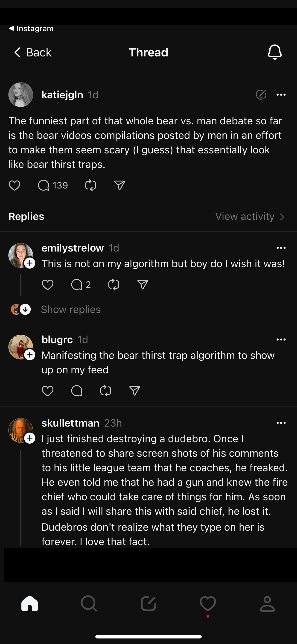Image resolution: width=297 pixels, height=644 pixels.
Task: Like emilystrelow's reply
Action: point(47,285)
